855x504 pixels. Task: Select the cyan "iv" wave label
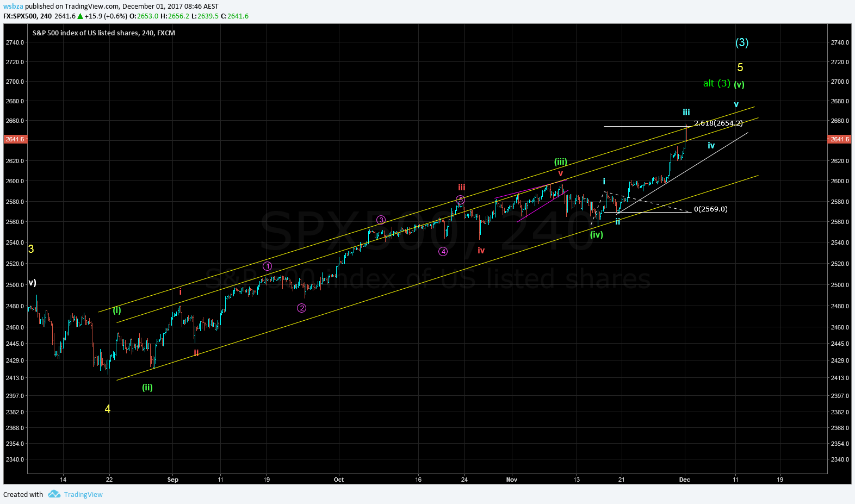point(711,145)
